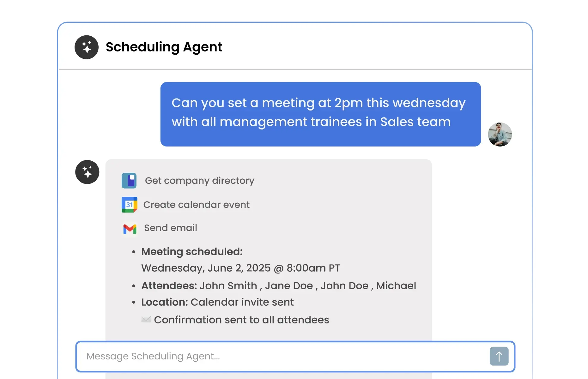This screenshot has height=379, width=588.
Task: Select the company directory app icon
Action: pyautogui.click(x=129, y=180)
